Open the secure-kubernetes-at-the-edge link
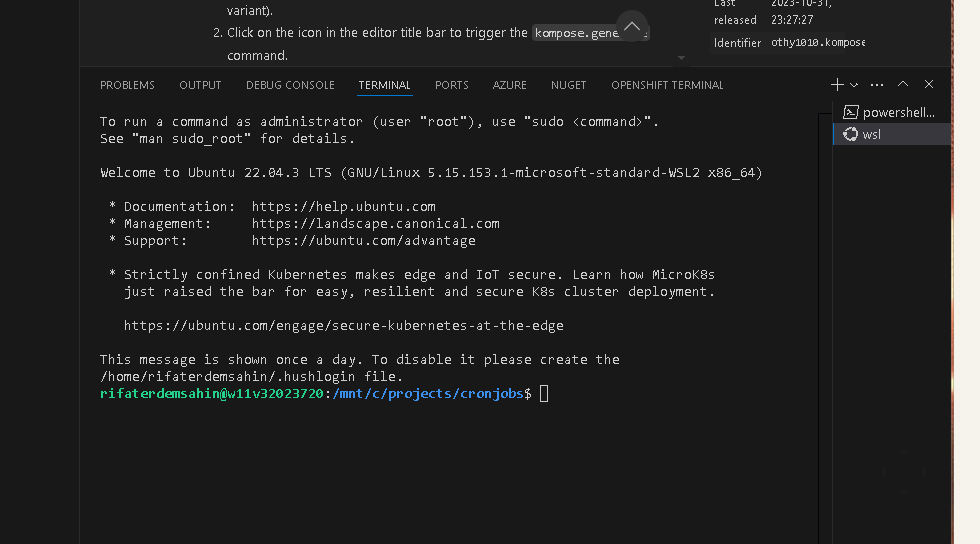Image resolution: width=980 pixels, height=544 pixels. (344, 326)
